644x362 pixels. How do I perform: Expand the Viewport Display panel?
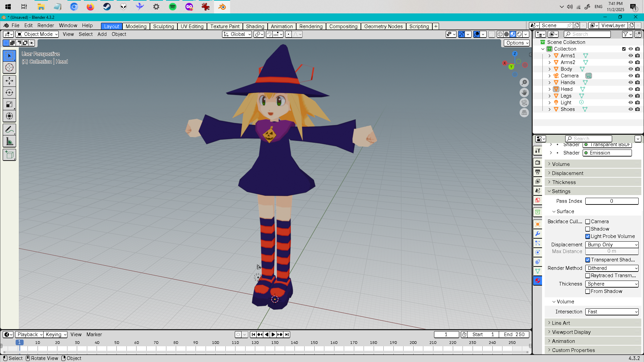click(571, 332)
